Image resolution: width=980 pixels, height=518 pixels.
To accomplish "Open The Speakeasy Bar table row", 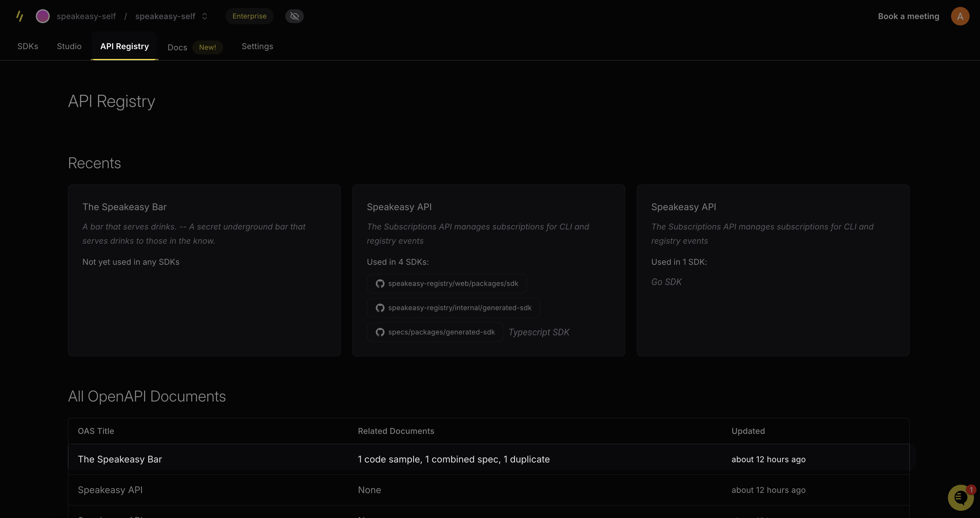I will point(489,459).
